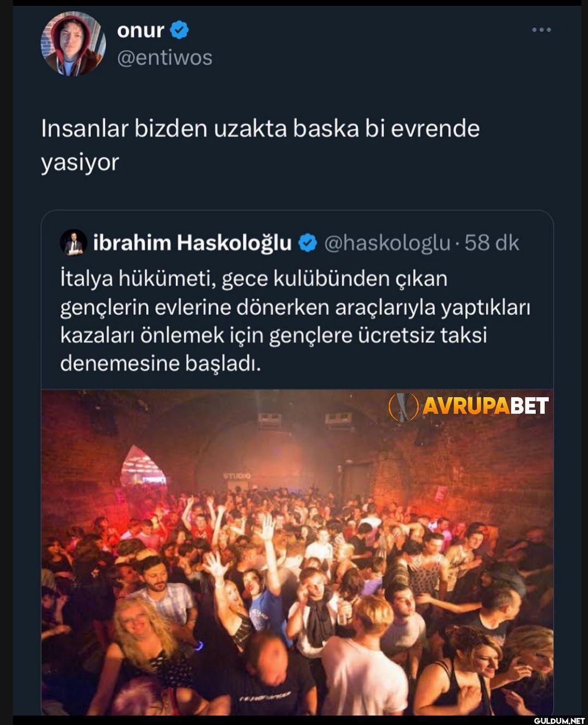The image size is (588, 725).
Task: Open ibrahim Haskoloğlu display name
Action: pos(192,243)
